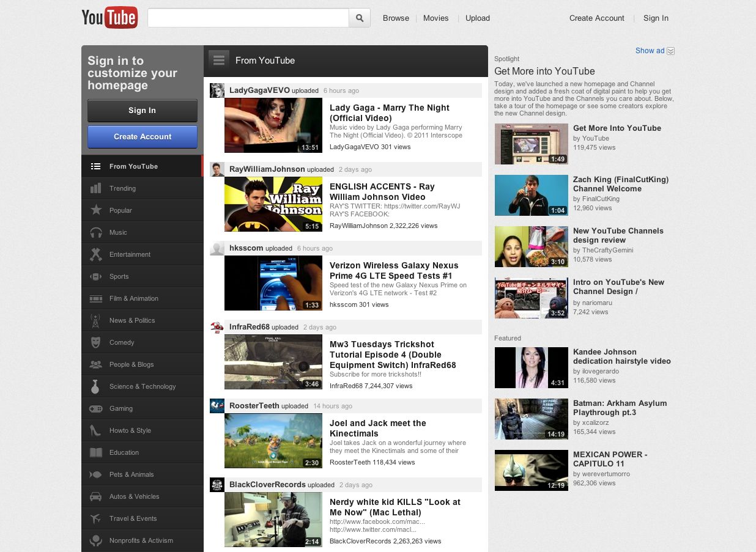Click Sign In in top bar
Screen dimensions: 756x552
[656, 18]
